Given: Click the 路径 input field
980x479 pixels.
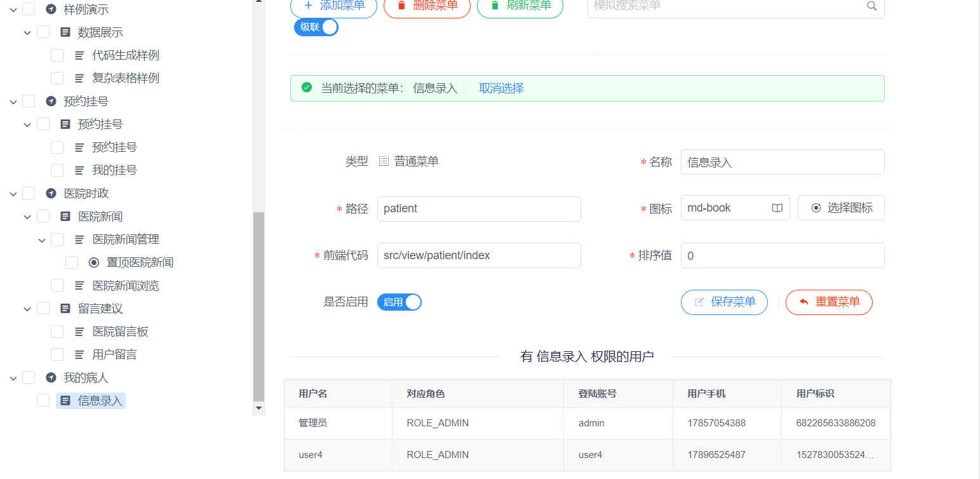Looking at the screenshot, I should (479, 208).
